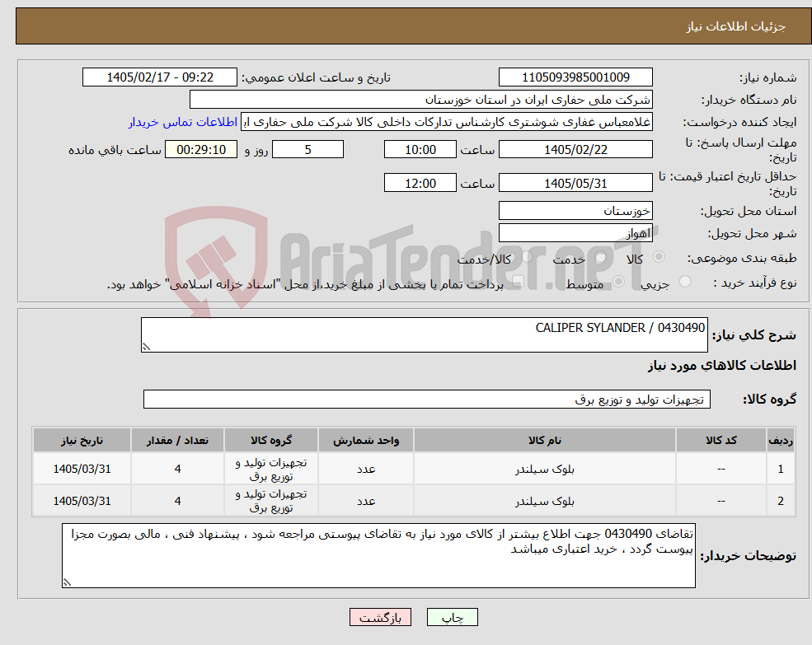The image size is (812, 645).
Task: Click the announcement date field 1405/02/17 - 09:22
Action: [x=159, y=77]
